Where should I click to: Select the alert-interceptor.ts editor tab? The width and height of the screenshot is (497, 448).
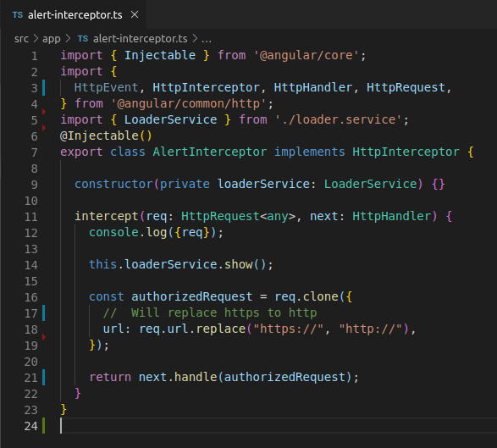point(73,14)
